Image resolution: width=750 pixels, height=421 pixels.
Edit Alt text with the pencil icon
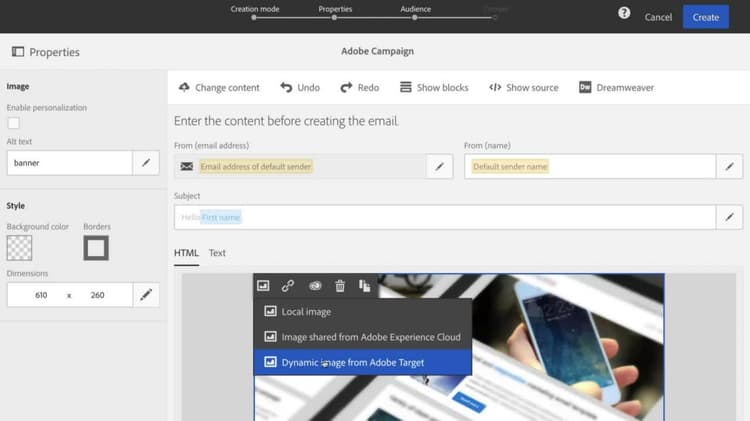(146, 163)
